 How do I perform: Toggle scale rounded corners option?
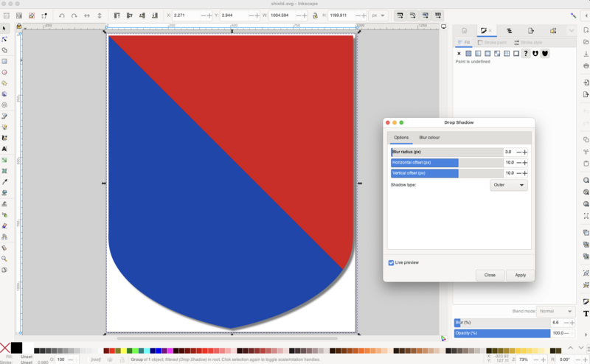click(413, 15)
